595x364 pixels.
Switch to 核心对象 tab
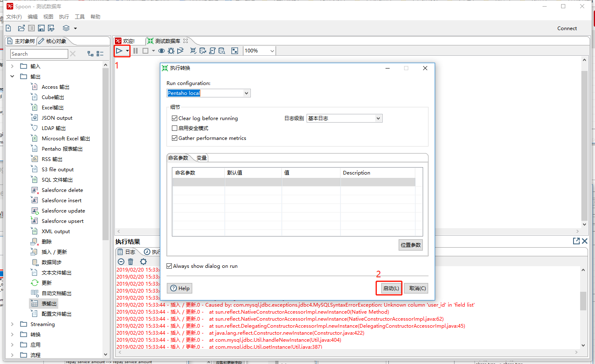pos(52,41)
